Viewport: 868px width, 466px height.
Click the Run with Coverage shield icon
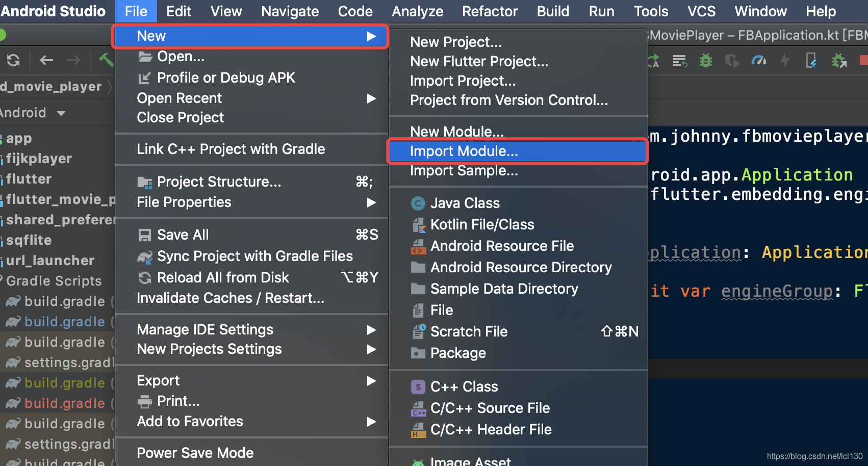732,61
